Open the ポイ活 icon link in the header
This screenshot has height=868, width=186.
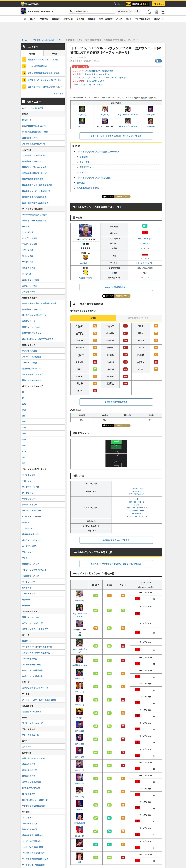click(x=118, y=4)
